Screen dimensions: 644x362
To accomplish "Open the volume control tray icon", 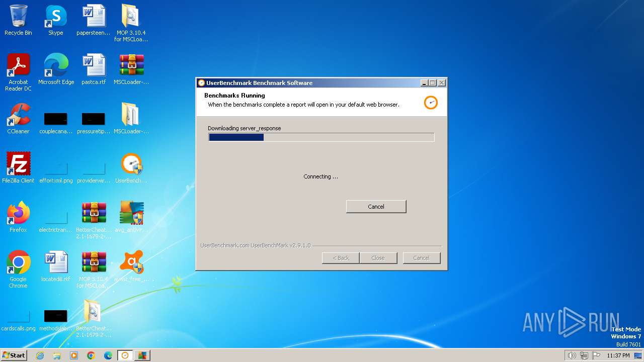I will [572, 355].
